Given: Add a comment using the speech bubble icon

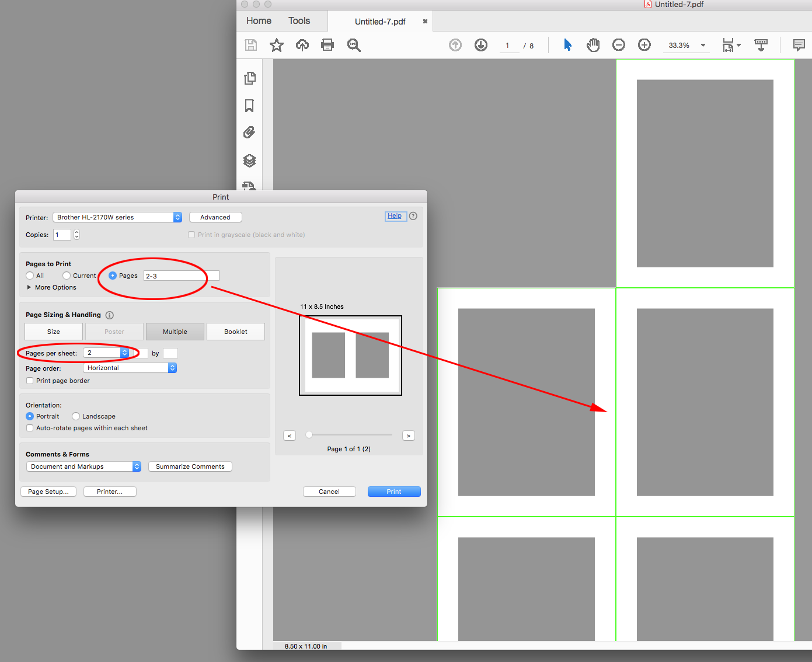Looking at the screenshot, I should (799, 44).
